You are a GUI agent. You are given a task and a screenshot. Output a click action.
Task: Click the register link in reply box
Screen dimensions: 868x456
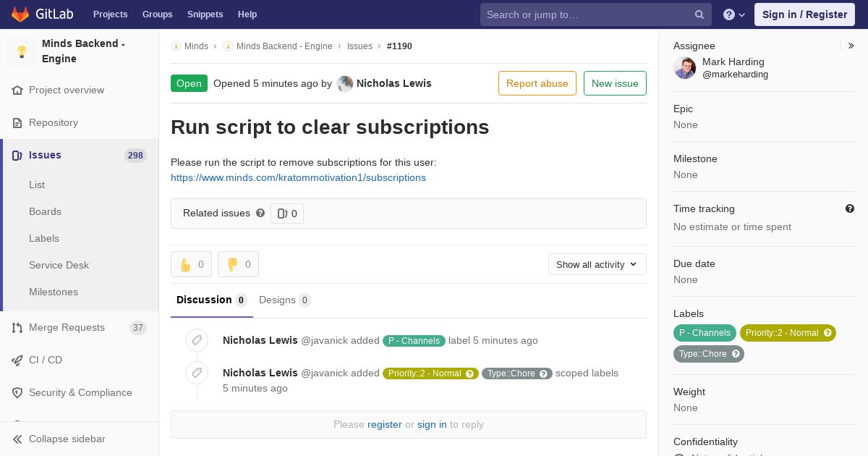pos(384,425)
